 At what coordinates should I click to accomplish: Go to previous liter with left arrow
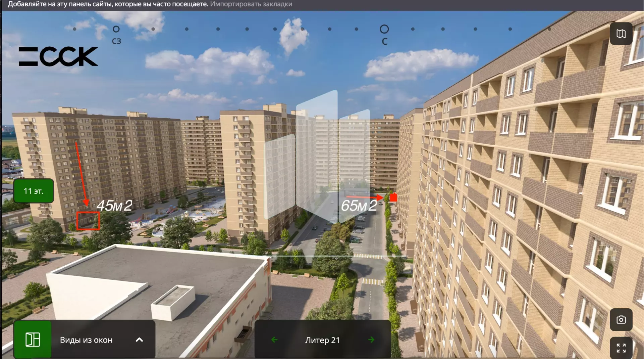[274, 340]
